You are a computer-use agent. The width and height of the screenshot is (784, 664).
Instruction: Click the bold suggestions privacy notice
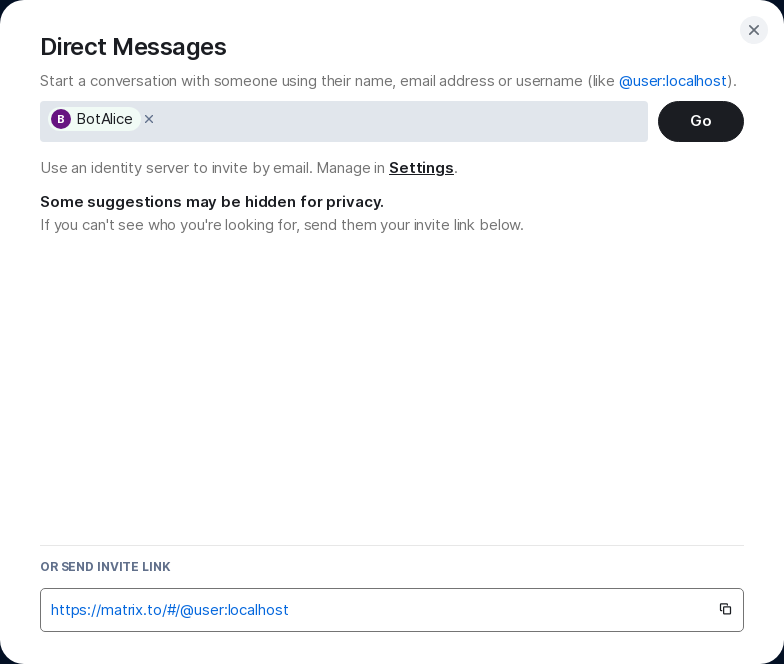pyautogui.click(x=212, y=202)
